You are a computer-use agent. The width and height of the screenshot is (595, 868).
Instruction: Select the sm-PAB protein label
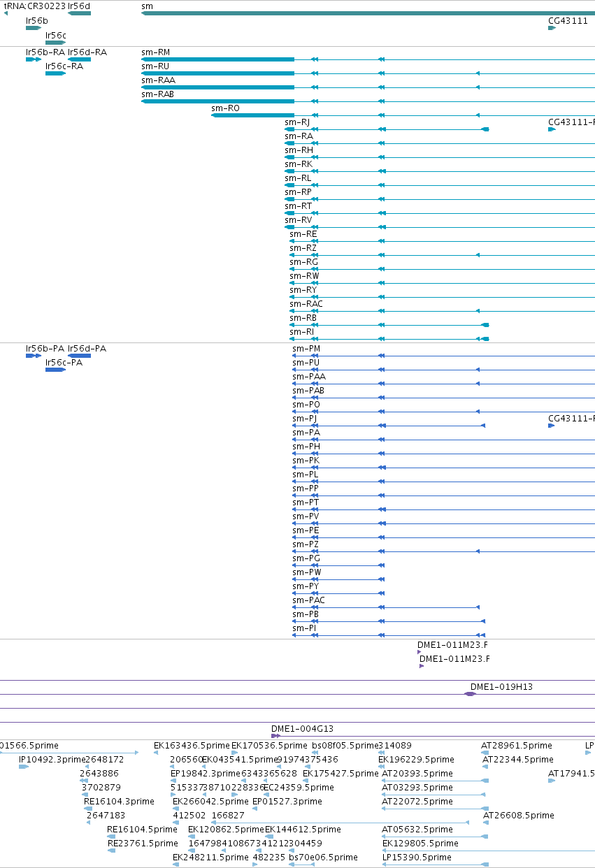[x=308, y=391]
